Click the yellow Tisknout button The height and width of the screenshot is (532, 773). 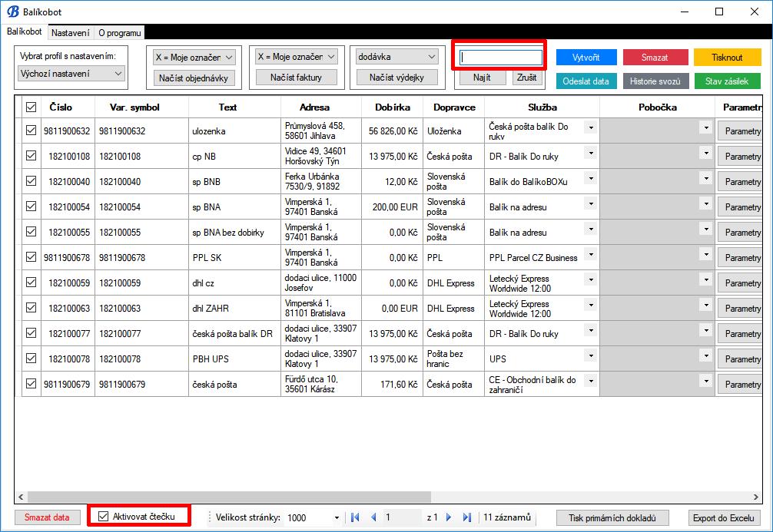point(727,57)
